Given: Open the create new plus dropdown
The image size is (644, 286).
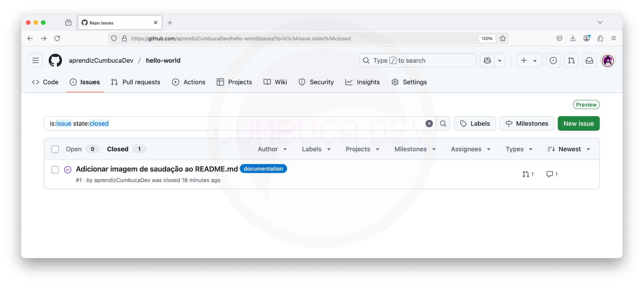Looking at the screenshot, I should (529, 60).
